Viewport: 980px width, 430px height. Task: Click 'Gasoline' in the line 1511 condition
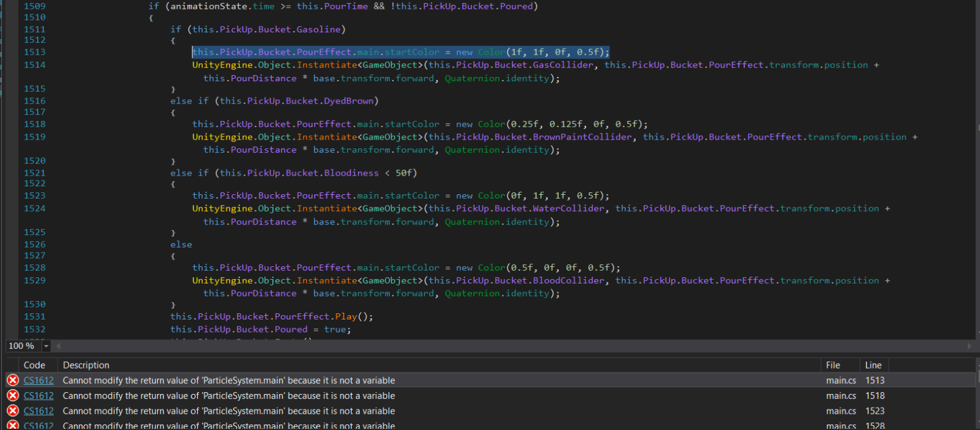click(x=318, y=29)
